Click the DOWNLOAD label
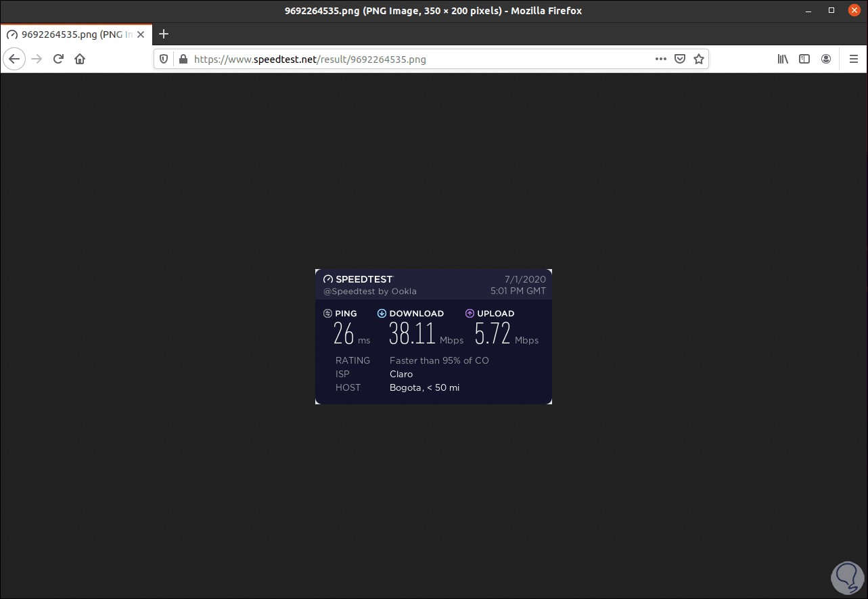This screenshot has height=599, width=868. click(417, 314)
